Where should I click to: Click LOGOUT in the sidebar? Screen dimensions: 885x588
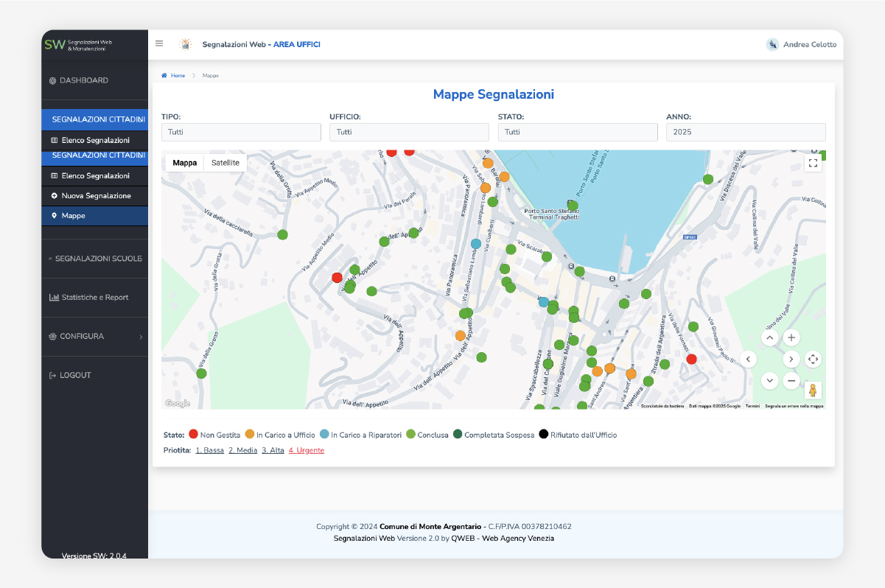coord(74,376)
